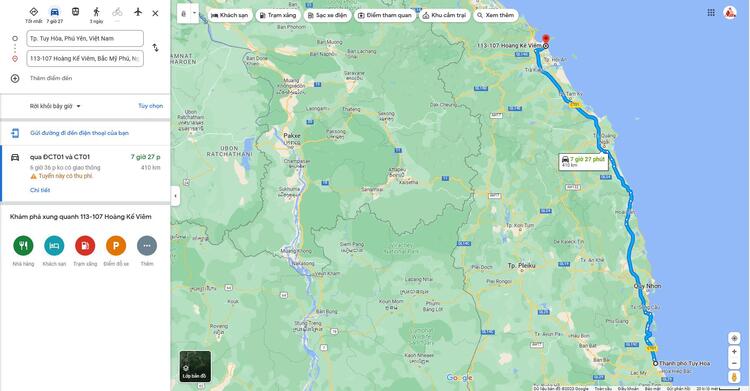The height and width of the screenshot is (391, 750).
Task: Select the best travel mode option
Action: point(33,12)
